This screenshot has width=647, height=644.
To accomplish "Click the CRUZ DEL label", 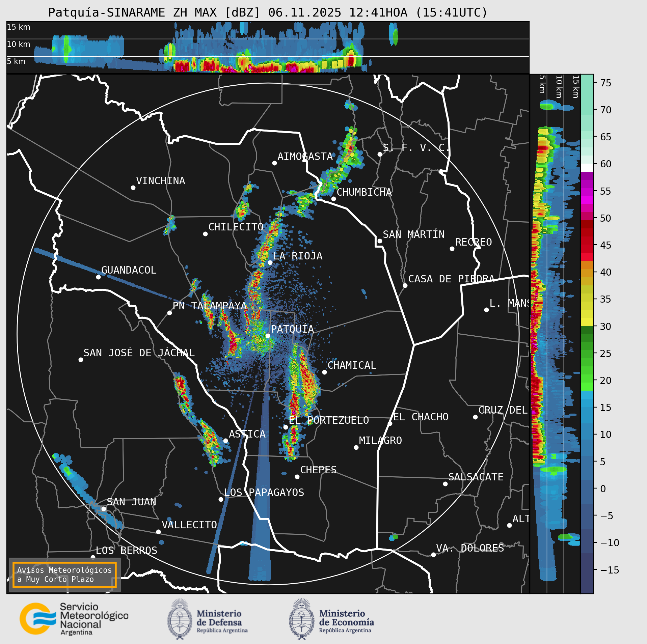I will (503, 410).
